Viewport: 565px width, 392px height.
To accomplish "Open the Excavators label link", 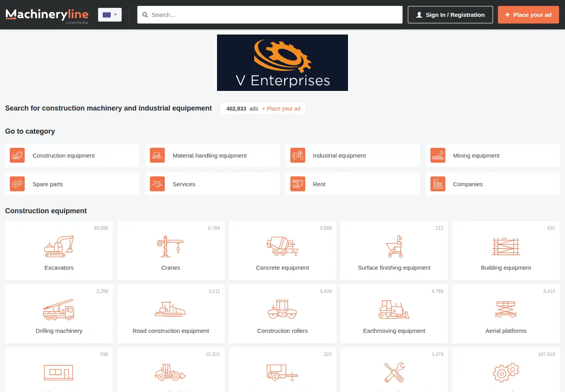I will pyautogui.click(x=59, y=268).
